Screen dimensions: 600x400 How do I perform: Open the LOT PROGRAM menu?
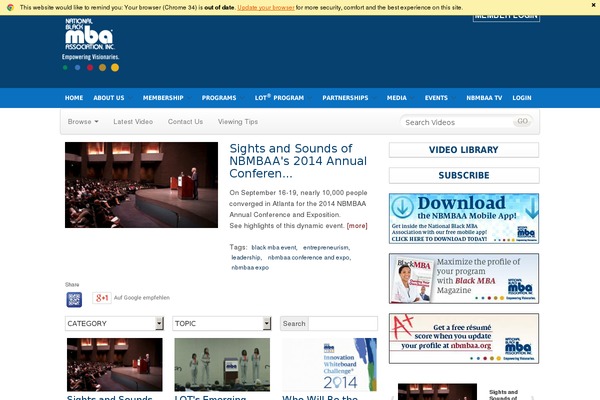tap(279, 98)
